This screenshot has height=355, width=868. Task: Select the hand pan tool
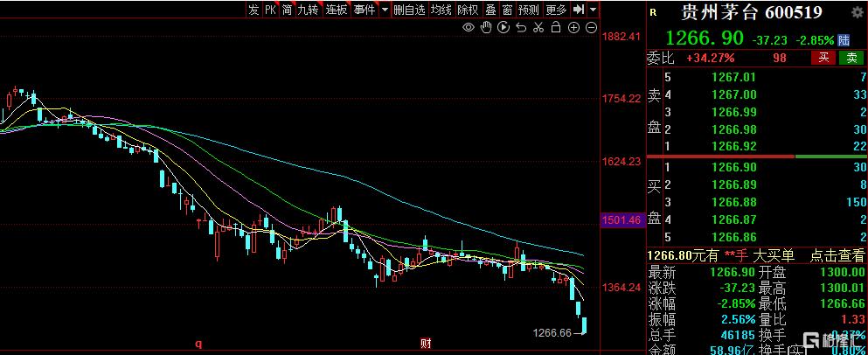click(x=486, y=28)
